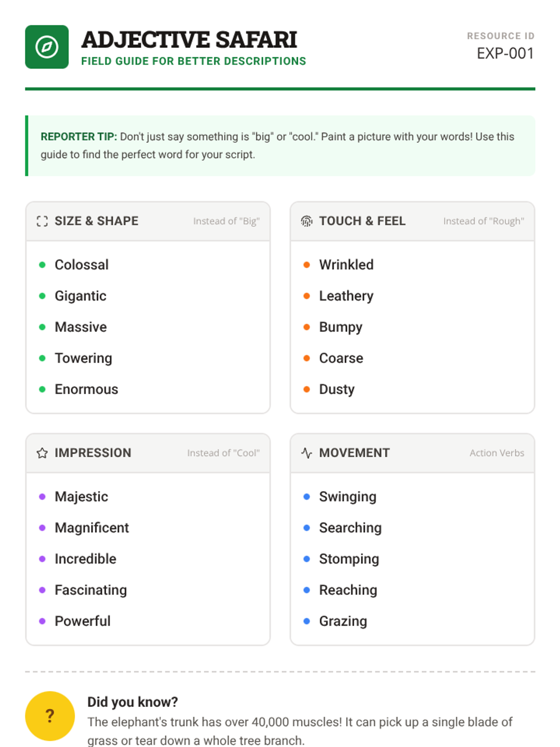Screen dimensions: 560x747
Task: Click the word Leathery in the list
Action: pyautogui.click(x=346, y=296)
